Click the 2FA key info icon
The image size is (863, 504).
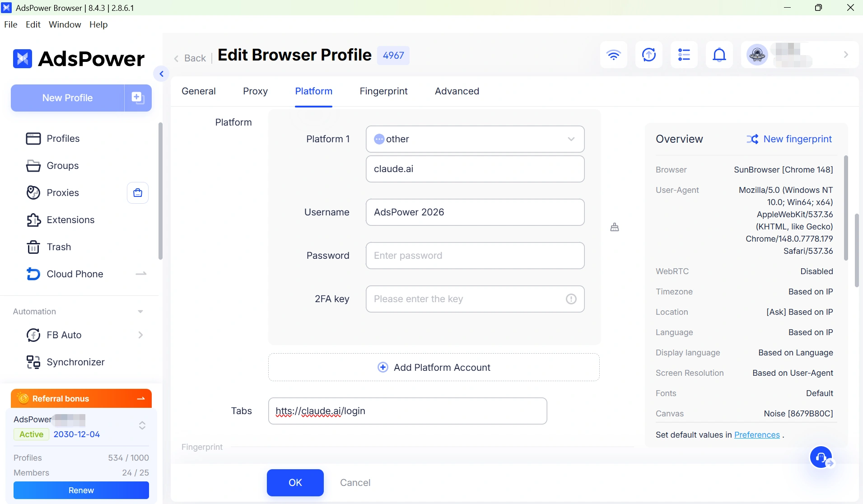[571, 299]
